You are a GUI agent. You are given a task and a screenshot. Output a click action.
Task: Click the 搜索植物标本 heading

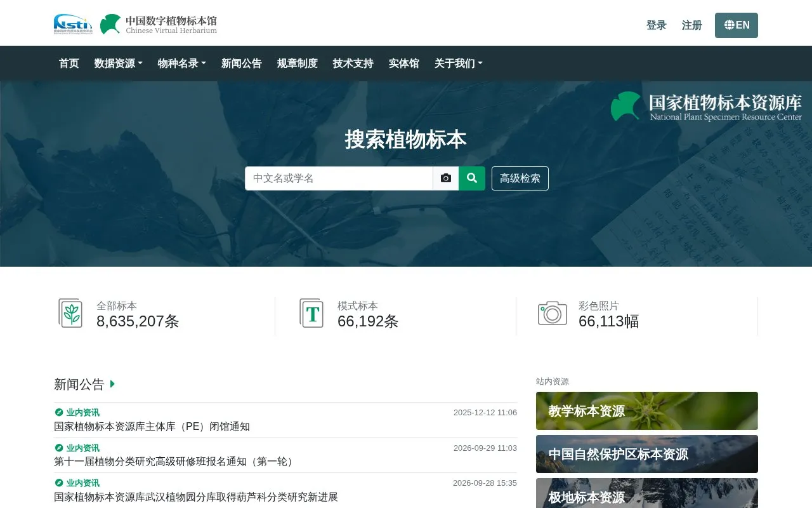[x=406, y=139]
